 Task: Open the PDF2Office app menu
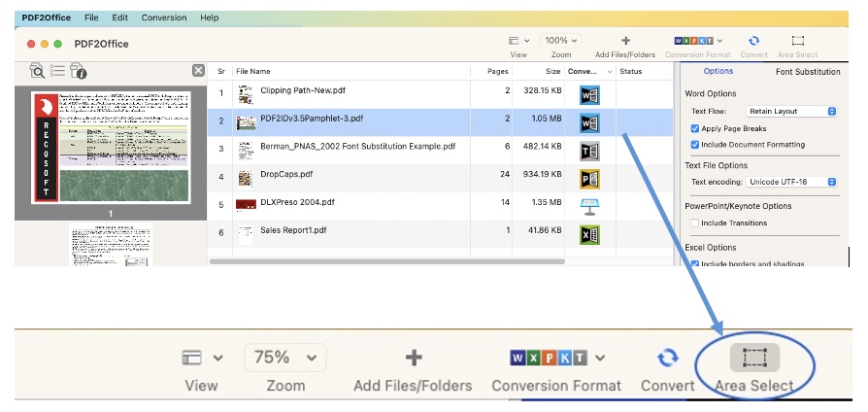47,17
